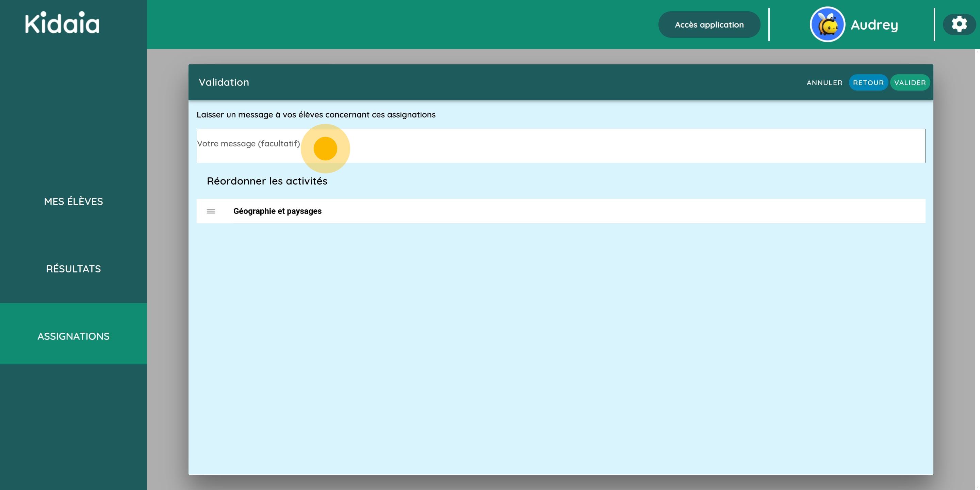The image size is (980, 490).
Task: Go back with the RETOUR button
Action: point(868,83)
